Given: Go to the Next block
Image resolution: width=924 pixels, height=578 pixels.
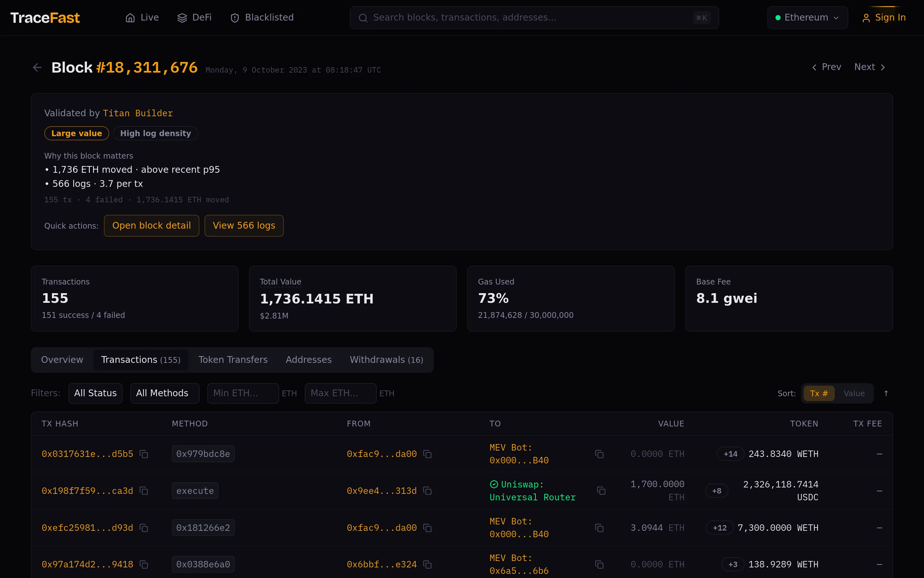Looking at the screenshot, I should (x=869, y=67).
